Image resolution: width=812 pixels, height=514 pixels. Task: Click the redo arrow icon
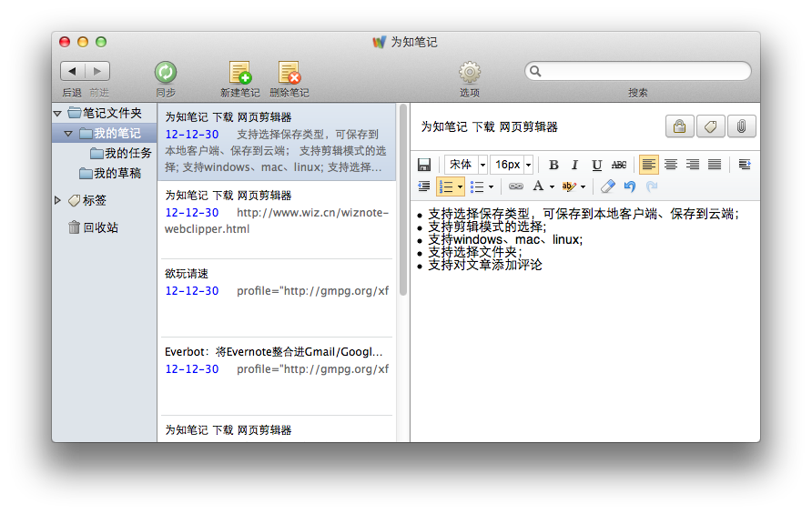[x=652, y=186]
